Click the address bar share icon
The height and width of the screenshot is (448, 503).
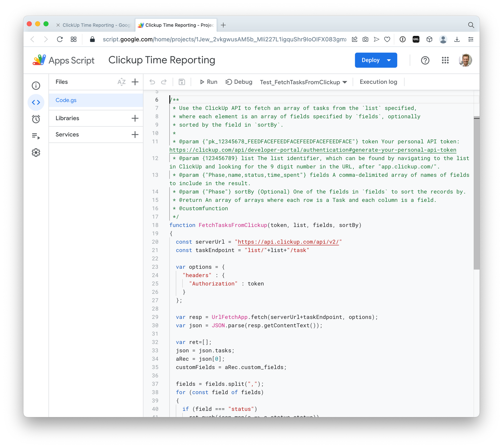[x=355, y=39]
